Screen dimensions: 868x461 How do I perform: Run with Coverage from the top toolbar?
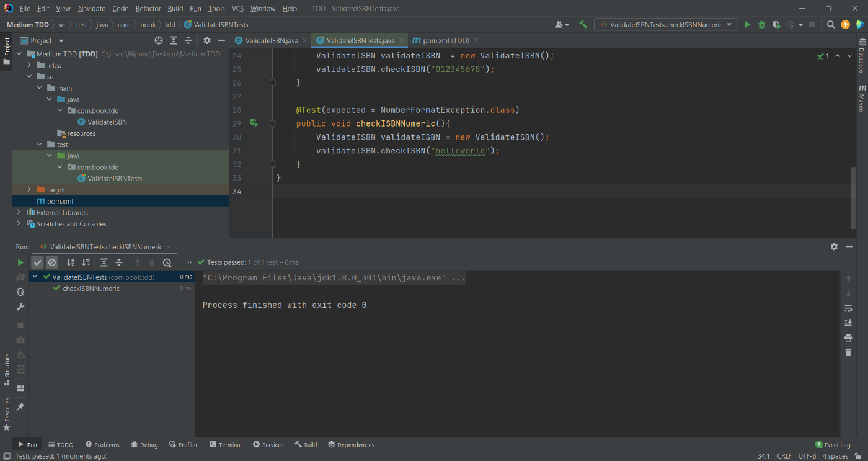[776, 25]
